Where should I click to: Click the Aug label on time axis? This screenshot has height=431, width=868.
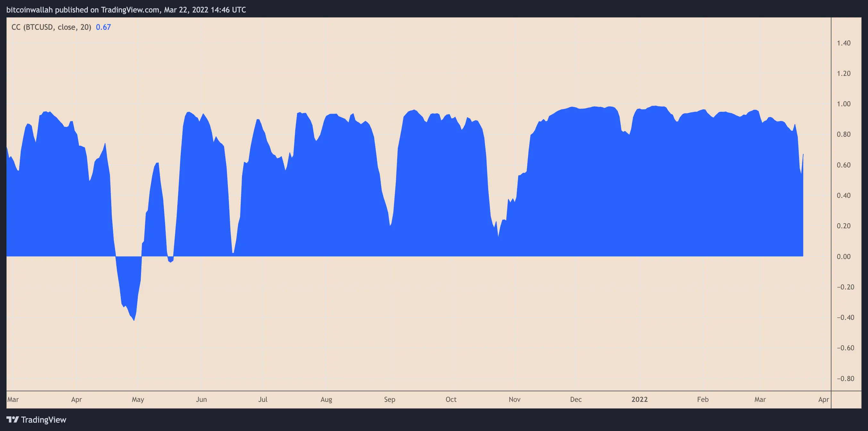point(326,399)
